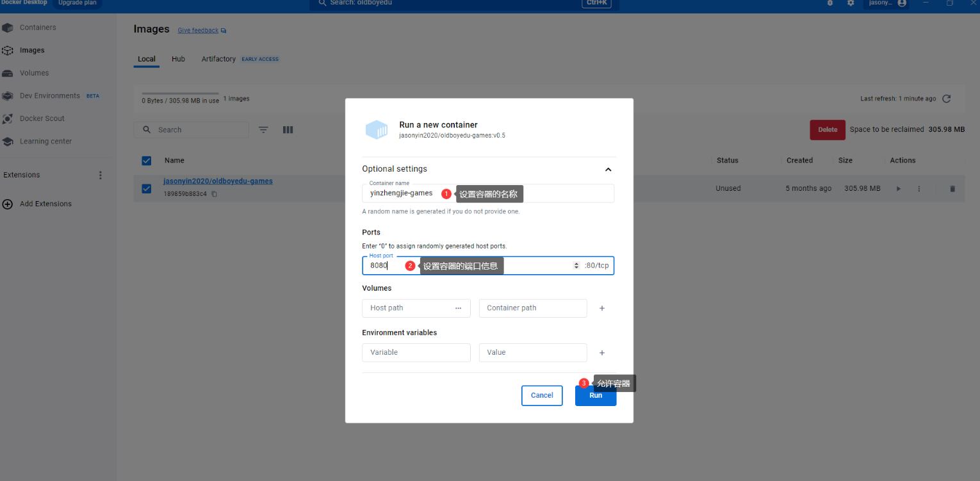Add another environment variable with plus

click(602, 353)
